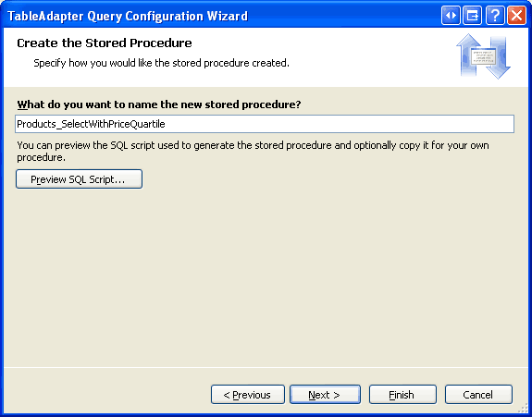
Task: Focus the stored procedure name field
Action: coord(265,124)
